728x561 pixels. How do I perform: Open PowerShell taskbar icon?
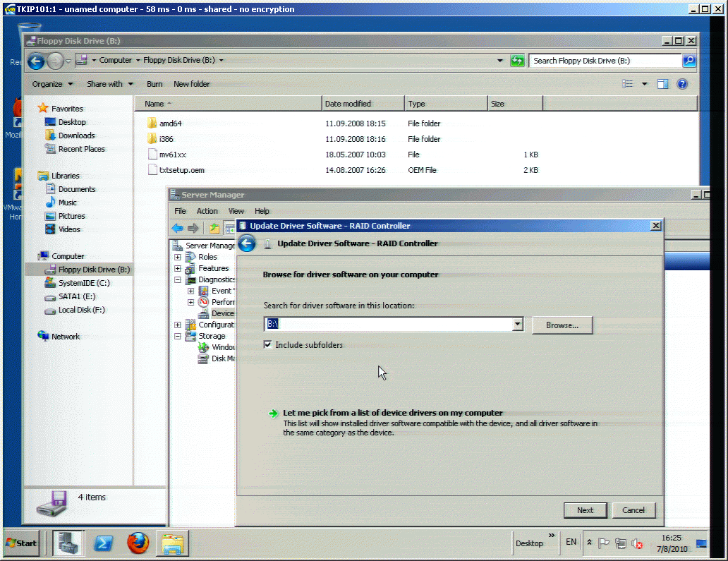pos(104,543)
